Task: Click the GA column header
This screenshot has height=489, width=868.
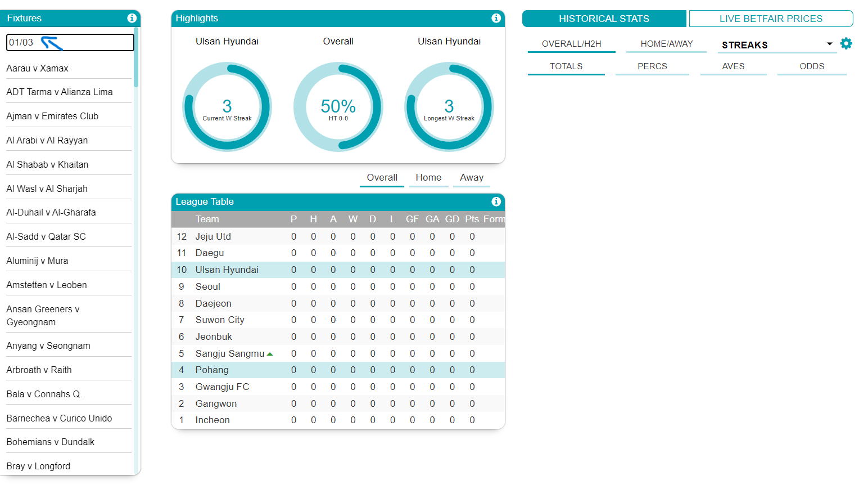Action: (432, 219)
